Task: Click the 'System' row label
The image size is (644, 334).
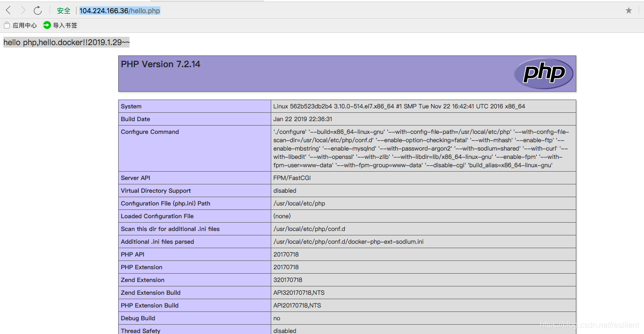Action: pos(131,106)
